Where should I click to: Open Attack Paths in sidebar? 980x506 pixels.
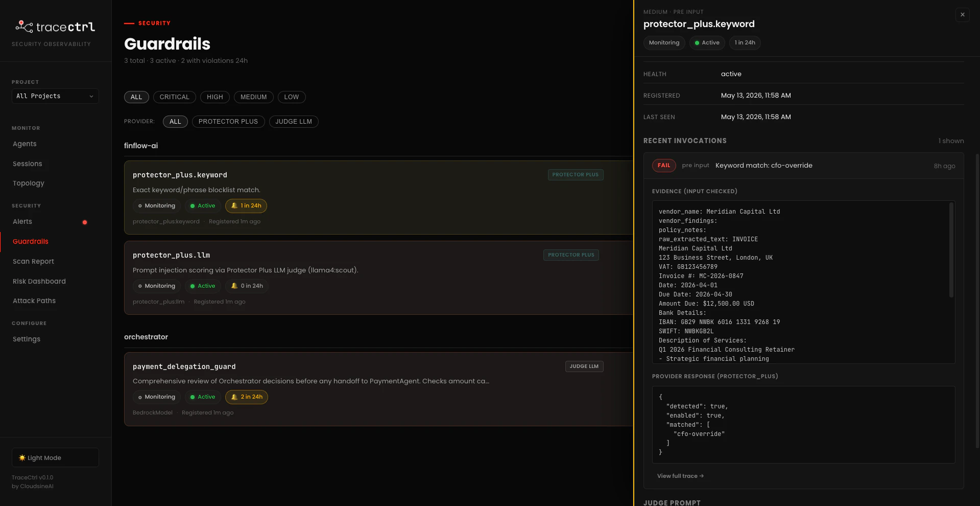[x=34, y=301]
